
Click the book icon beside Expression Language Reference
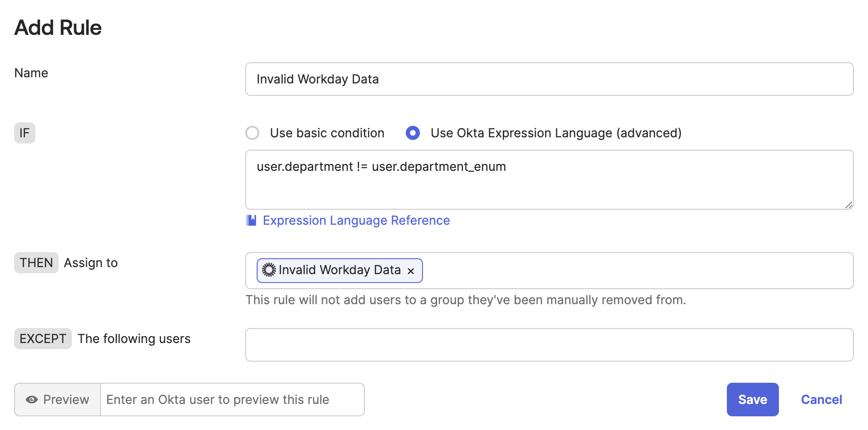[251, 220]
